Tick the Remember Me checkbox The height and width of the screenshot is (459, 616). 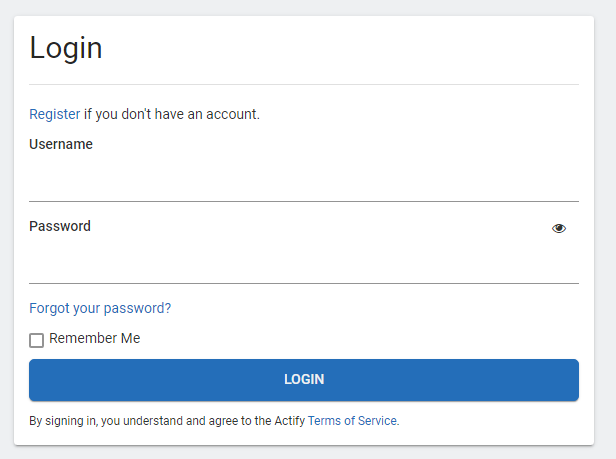pyautogui.click(x=37, y=340)
